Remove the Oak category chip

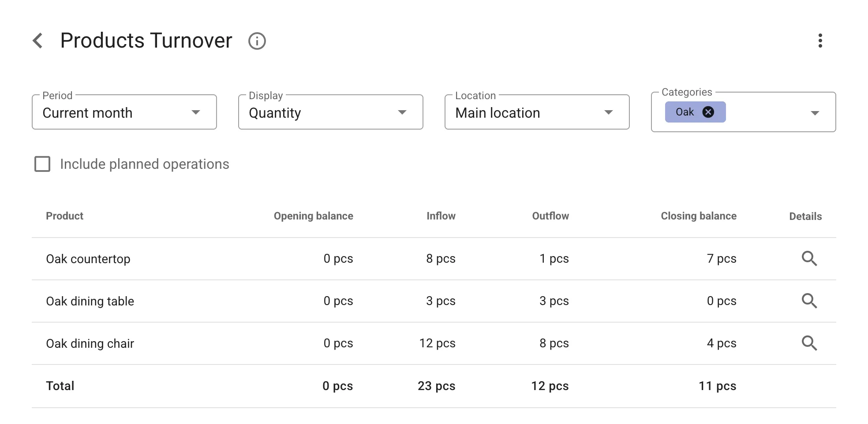pos(708,112)
